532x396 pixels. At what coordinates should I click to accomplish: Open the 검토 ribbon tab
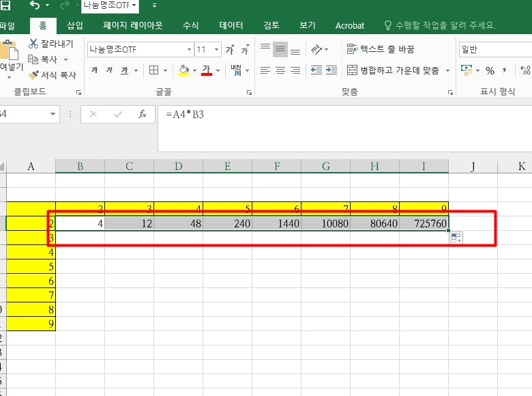[x=271, y=25]
